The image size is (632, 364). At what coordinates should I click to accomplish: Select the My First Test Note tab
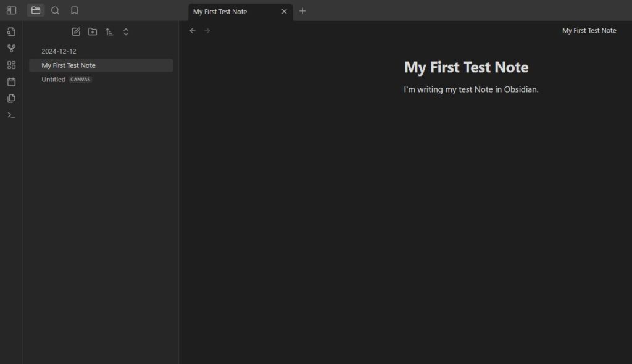228,12
